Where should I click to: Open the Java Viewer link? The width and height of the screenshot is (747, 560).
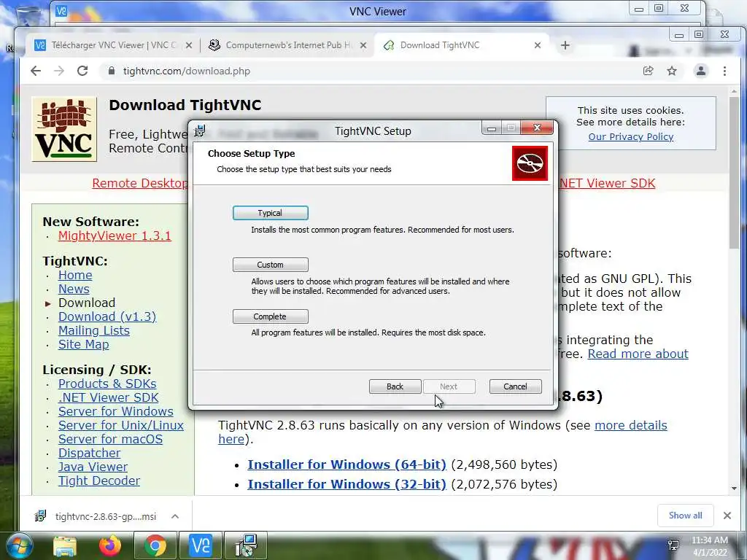pos(93,467)
